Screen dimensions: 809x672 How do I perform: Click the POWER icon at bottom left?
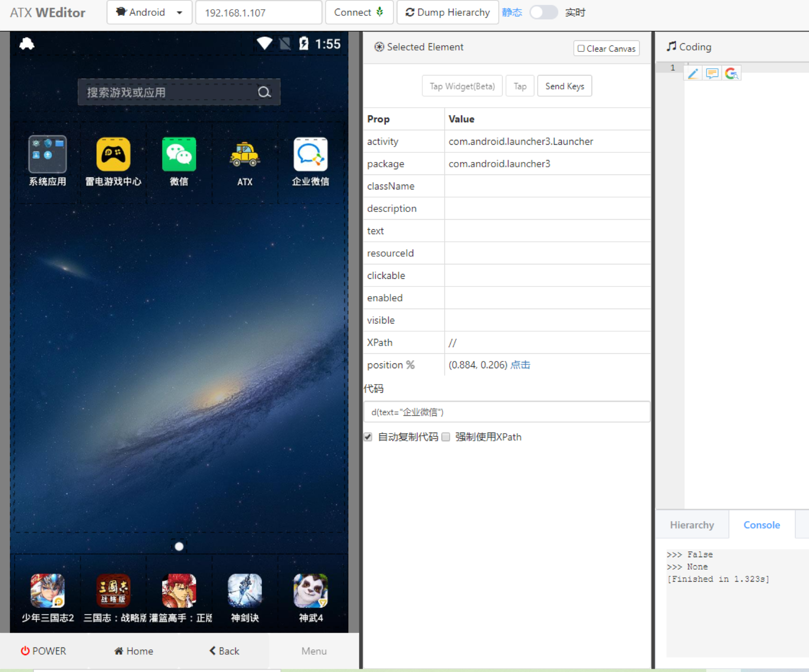tap(25, 650)
